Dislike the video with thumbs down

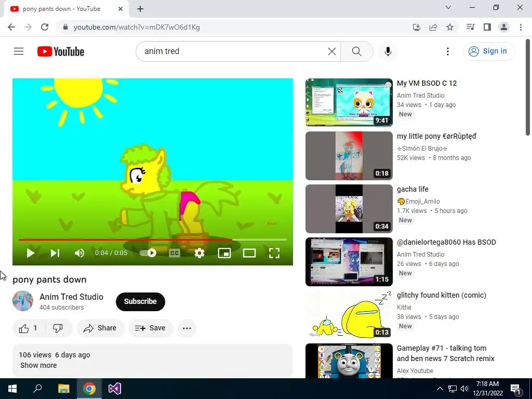coord(58,328)
